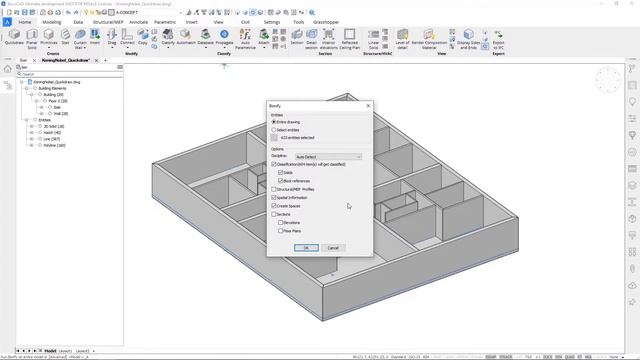This screenshot has width=640, height=360.
Task: Select Reflected Ceiling Plan tool
Action: click(x=349, y=39)
